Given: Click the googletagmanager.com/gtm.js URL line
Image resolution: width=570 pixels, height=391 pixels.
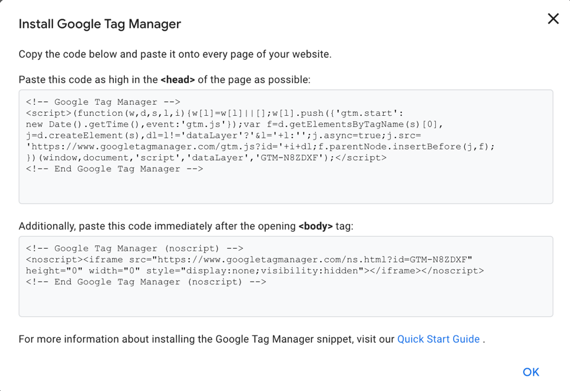Looking at the screenshot, I should [260, 147].
